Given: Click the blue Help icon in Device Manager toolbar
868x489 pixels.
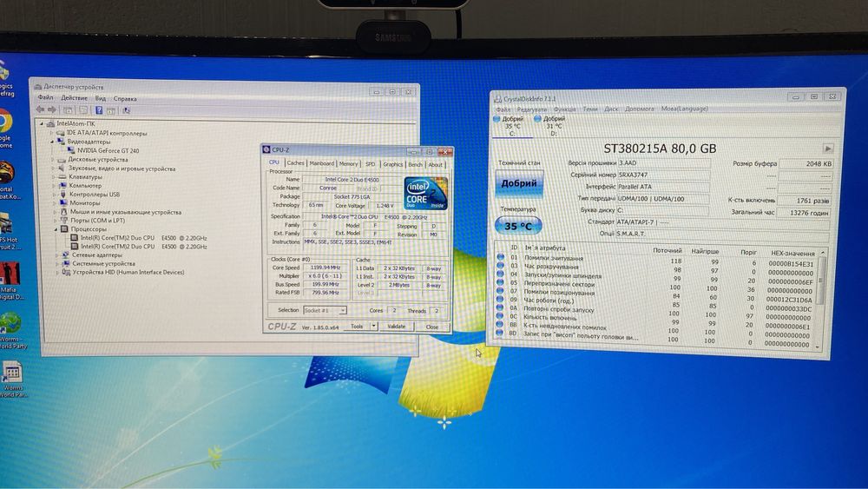Looking at the screenshot, I should click(x=99, y=110).
